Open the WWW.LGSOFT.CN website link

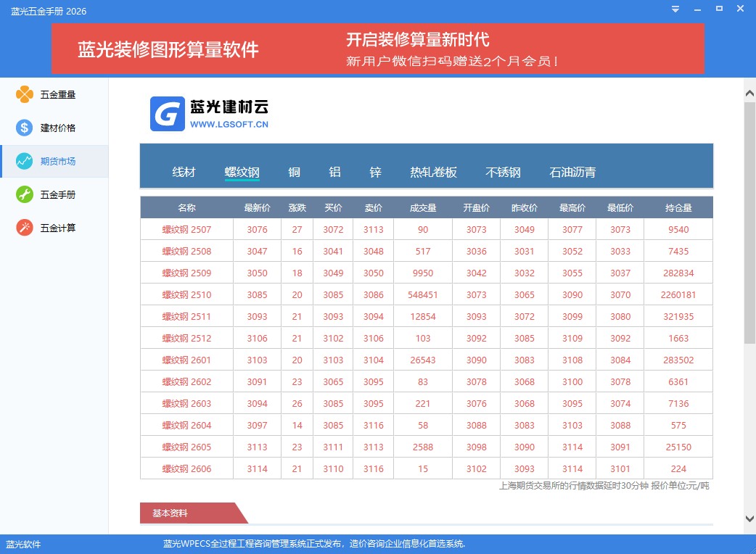pyautogui.click(x=229, y=125)
